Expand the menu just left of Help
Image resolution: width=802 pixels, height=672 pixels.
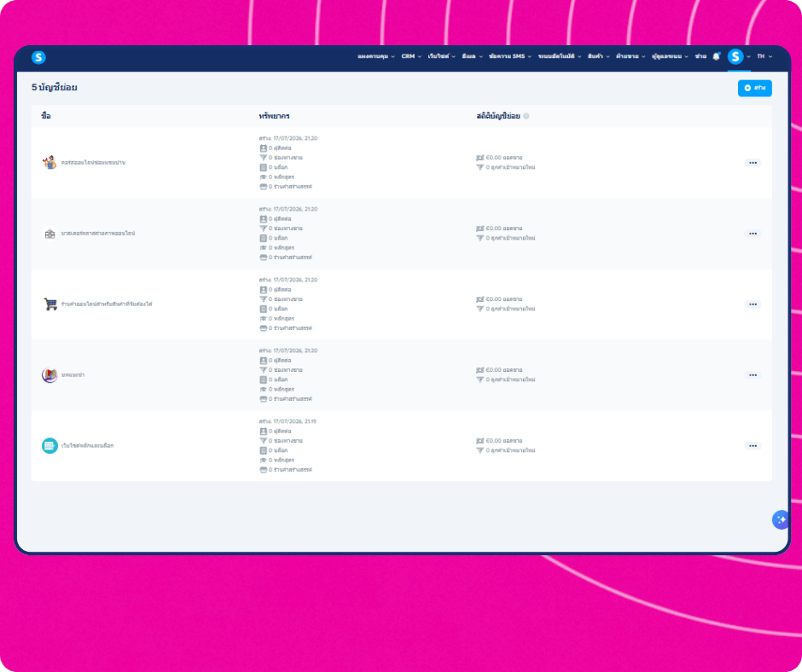click(x=670, y=56)
